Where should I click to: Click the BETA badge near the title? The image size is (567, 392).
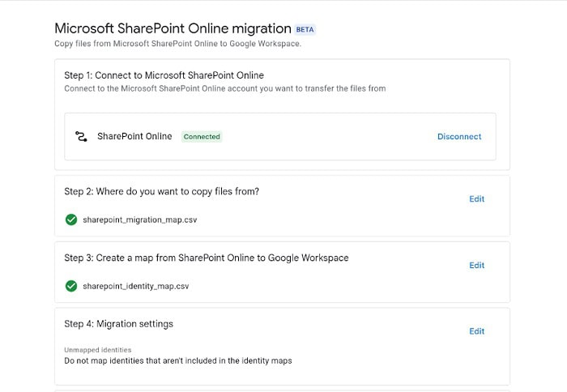[305, 30]
